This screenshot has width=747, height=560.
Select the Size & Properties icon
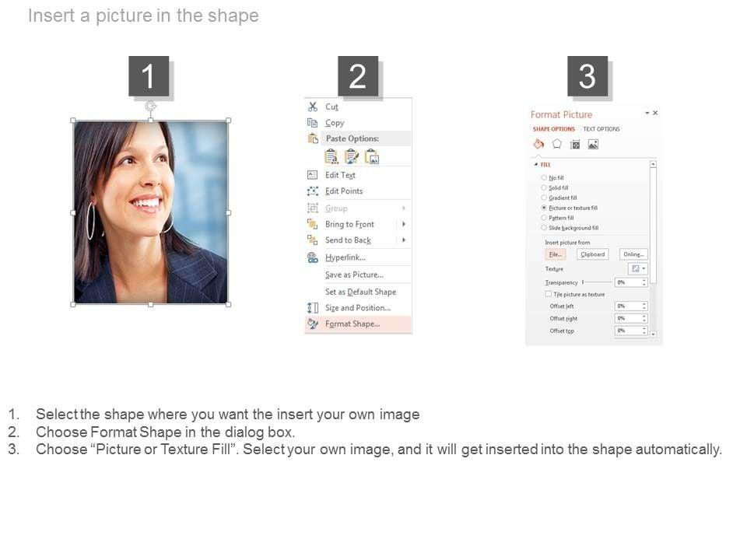tap(575, 145)
